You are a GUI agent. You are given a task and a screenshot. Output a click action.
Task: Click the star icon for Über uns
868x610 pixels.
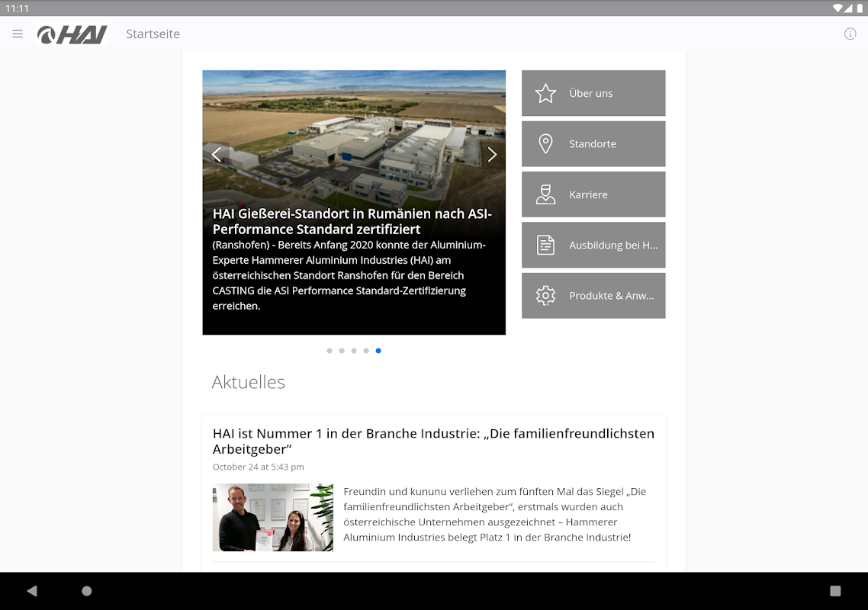pyautogui.click(x=545, y=93)
